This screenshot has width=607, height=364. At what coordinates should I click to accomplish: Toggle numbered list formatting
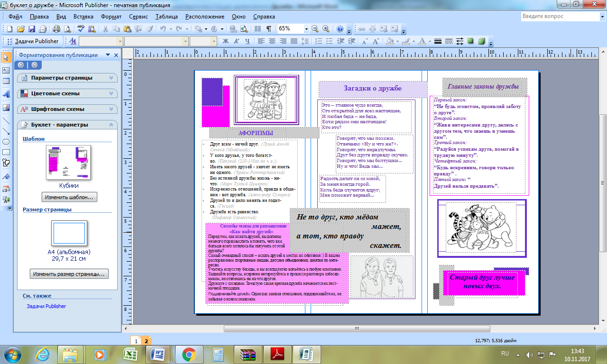318,41
